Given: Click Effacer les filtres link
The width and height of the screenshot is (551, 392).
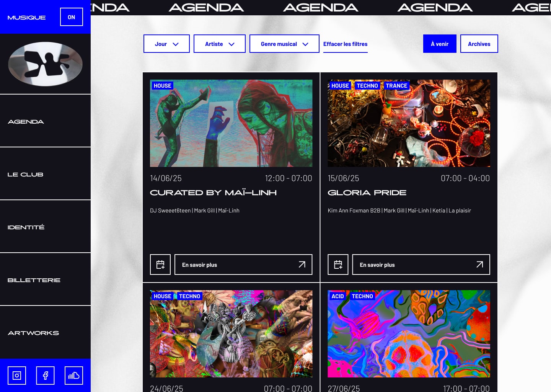Looking at the screenshot, I should (x=345, y=44).
